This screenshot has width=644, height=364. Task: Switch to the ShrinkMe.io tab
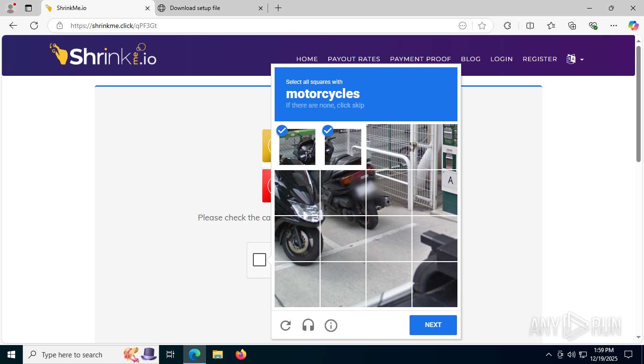coord(97,8)
